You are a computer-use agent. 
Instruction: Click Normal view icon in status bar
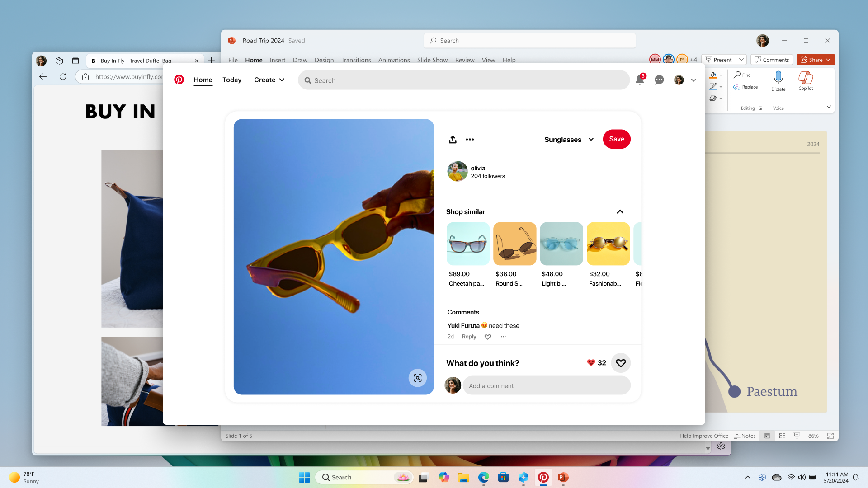pyautogui.click(x=767, y=436)
